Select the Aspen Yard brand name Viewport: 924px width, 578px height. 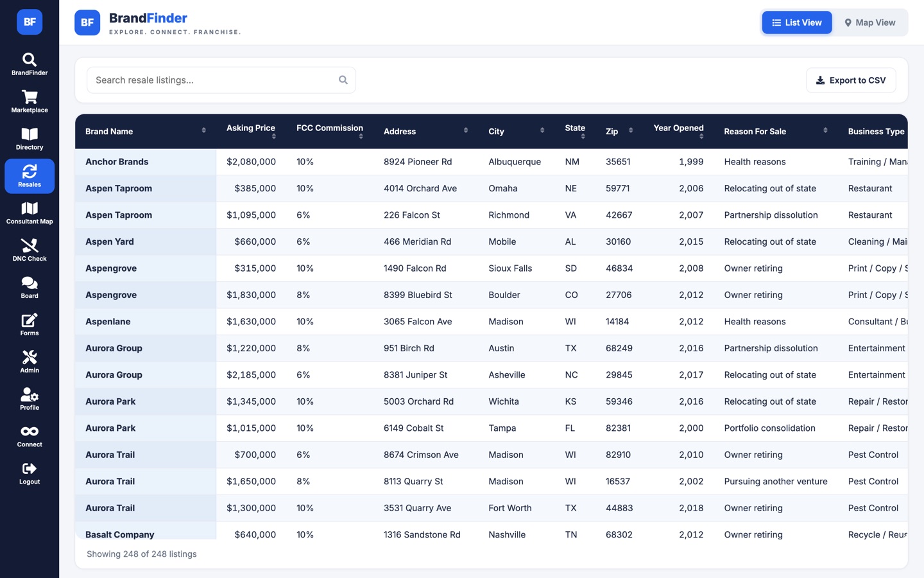tap(110, 241)
